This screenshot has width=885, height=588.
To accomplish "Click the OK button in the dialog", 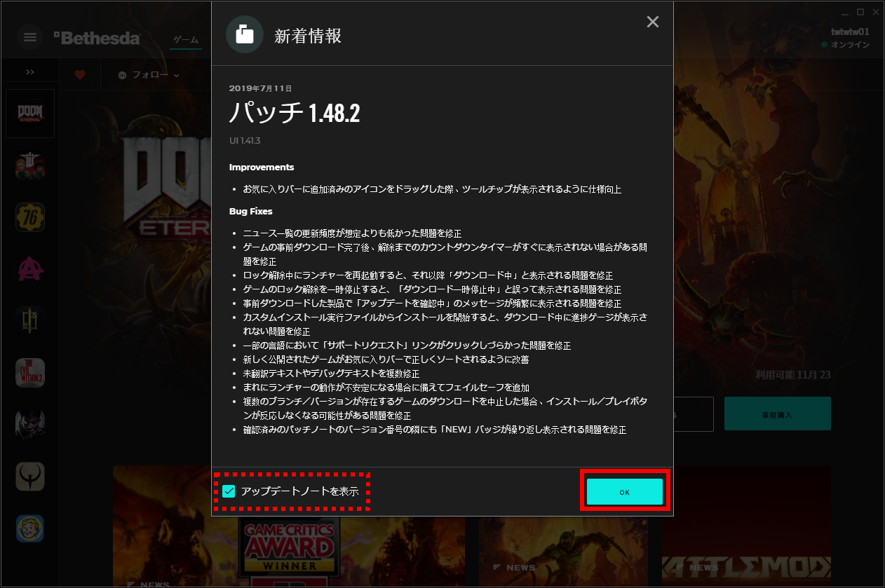I will pos(624,492).
